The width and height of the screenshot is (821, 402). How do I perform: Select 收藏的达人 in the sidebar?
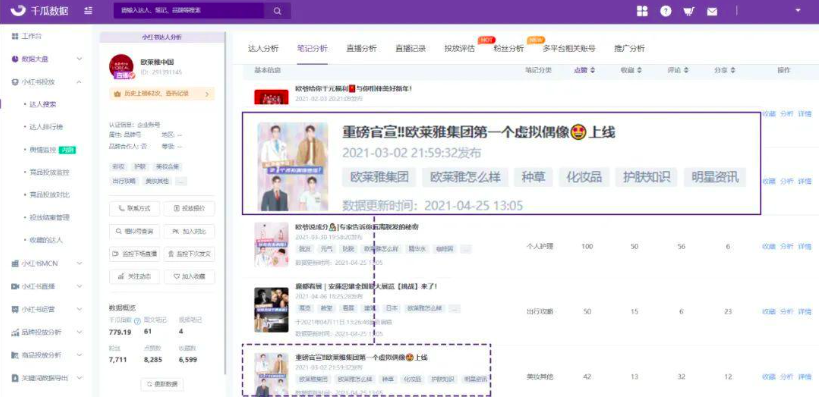click(47, 240)
